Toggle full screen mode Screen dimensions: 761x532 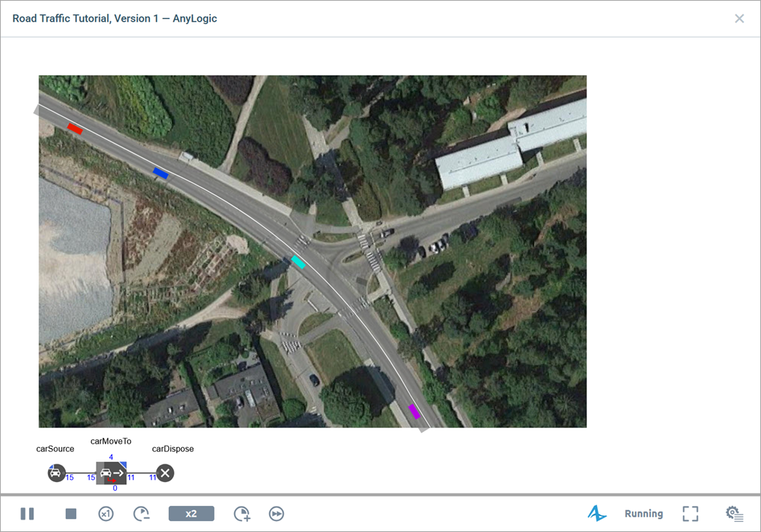pos(691,514)
